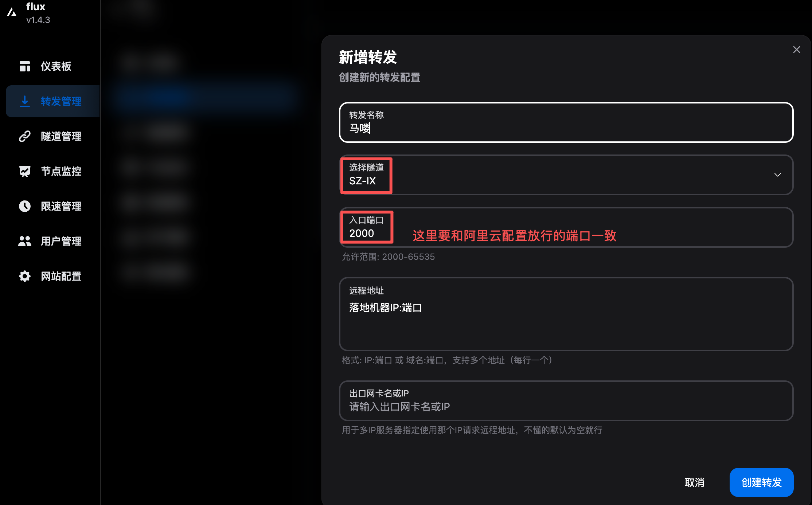Go to 隧道管理 menu item

61,136
